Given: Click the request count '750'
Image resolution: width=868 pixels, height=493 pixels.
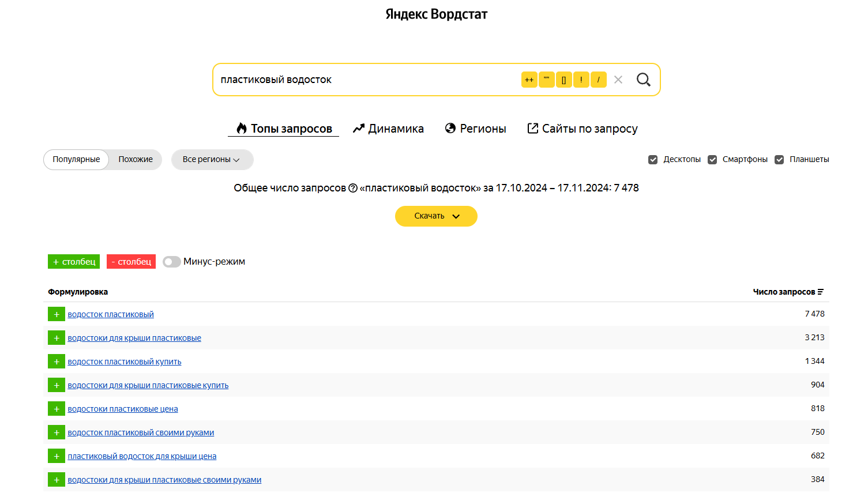Looking at the screenshot, I should [818, 432].
